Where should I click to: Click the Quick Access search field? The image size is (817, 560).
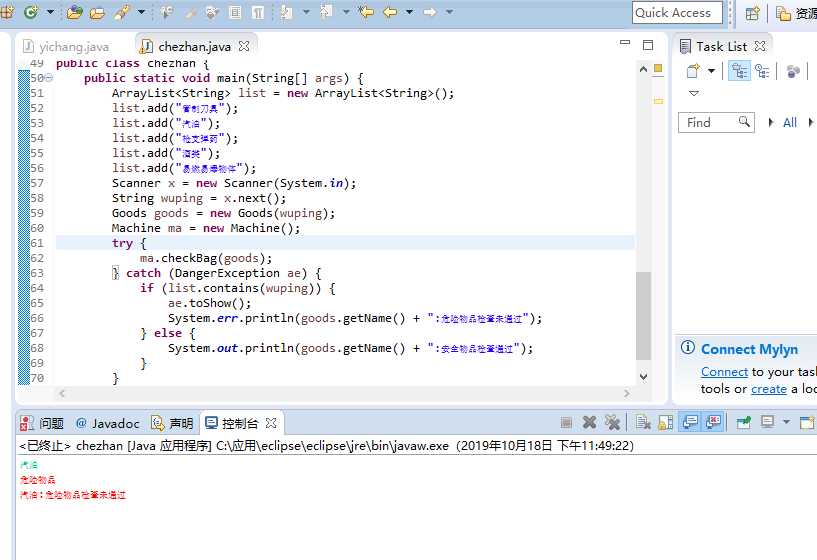click(677, 13)
